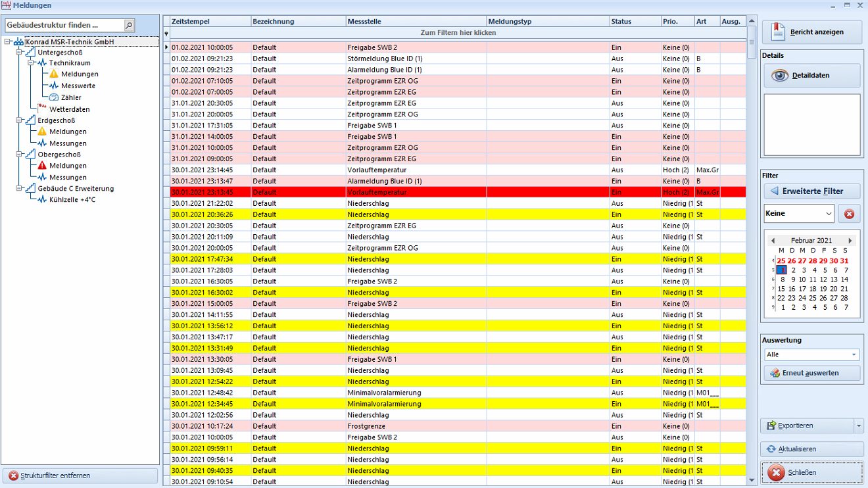Click the Schließen button
868x488 pixels.
coord(812,472)
